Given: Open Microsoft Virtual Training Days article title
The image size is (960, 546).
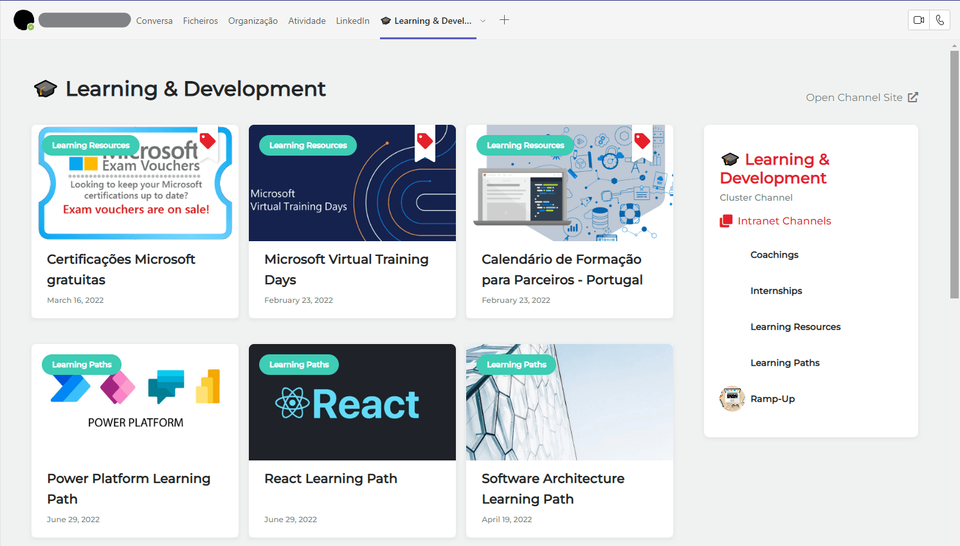Looking at the screenshot, I should point(347,269).
